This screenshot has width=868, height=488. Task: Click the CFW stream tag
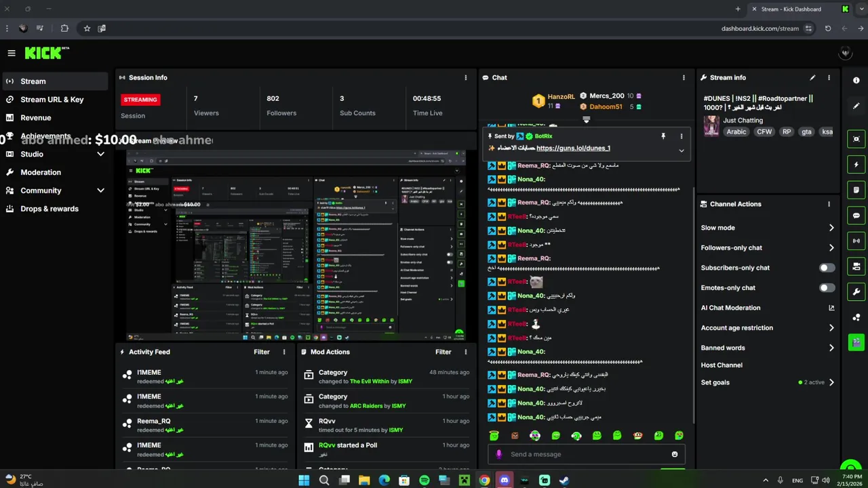pyautogui.click(x=764, y=132)
